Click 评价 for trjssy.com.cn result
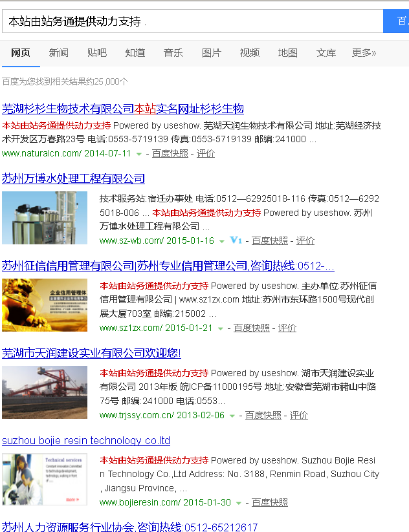This screenshot has height=532, width=409. pyautogui.click(x=298, y=415)
